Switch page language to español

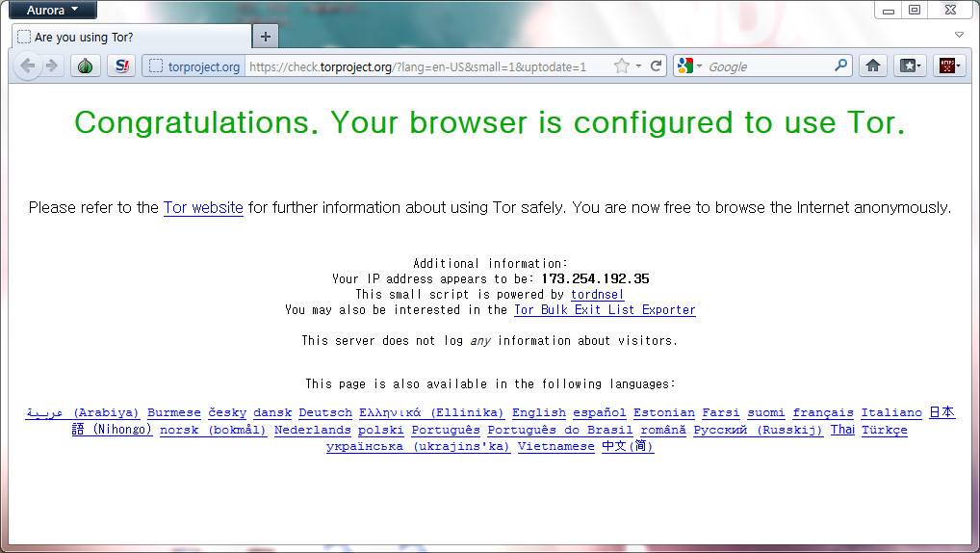pyautogui.click(x=600, y=413)
